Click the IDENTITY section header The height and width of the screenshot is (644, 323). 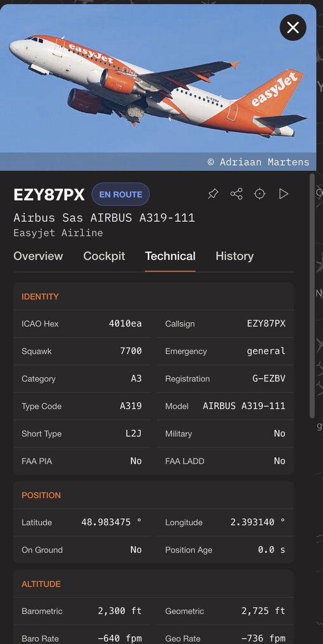pyautogui.click(x=40, y=296)
